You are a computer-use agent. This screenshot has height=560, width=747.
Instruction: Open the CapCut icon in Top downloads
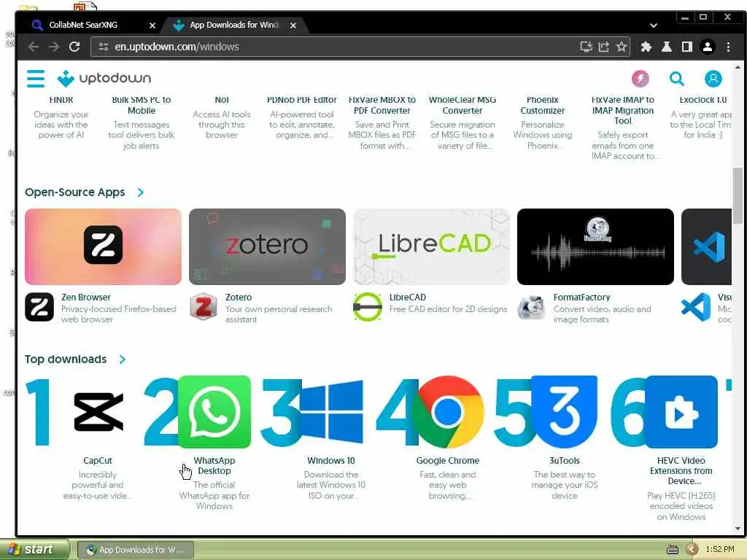(x=98, y=412)
